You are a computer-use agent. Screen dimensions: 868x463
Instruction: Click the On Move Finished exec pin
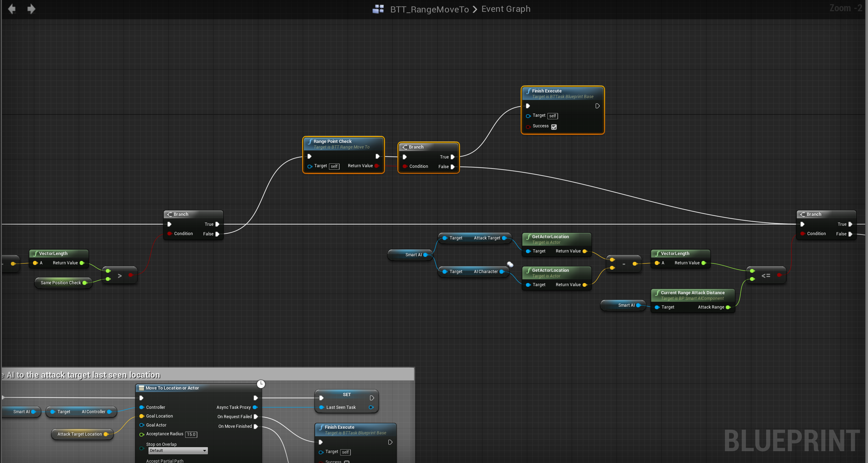(x=256, y=426)
